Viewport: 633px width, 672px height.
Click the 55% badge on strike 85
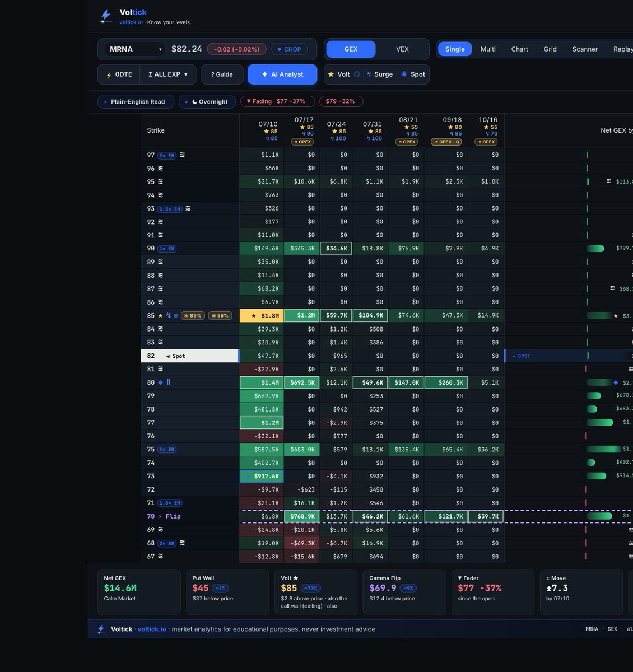[221, 315]
